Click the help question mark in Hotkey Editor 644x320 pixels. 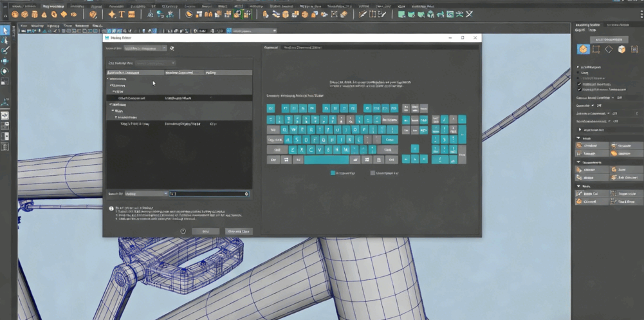point(183,231)
